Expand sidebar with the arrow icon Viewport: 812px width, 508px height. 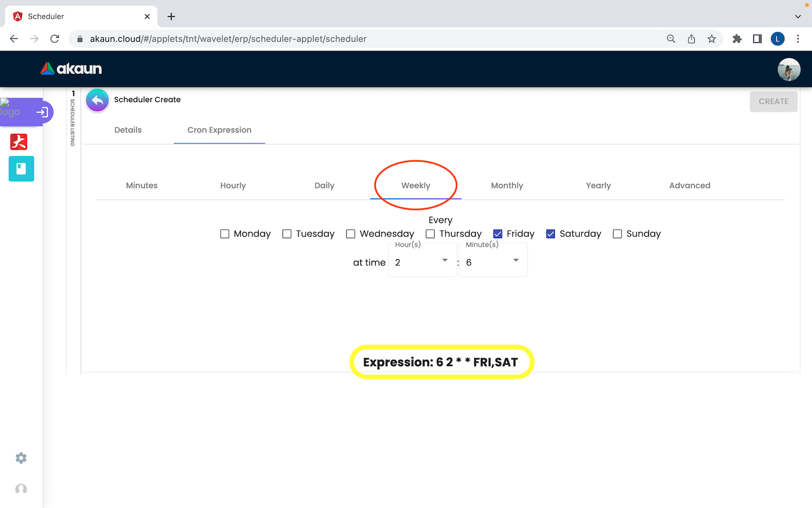click(42, 112)
